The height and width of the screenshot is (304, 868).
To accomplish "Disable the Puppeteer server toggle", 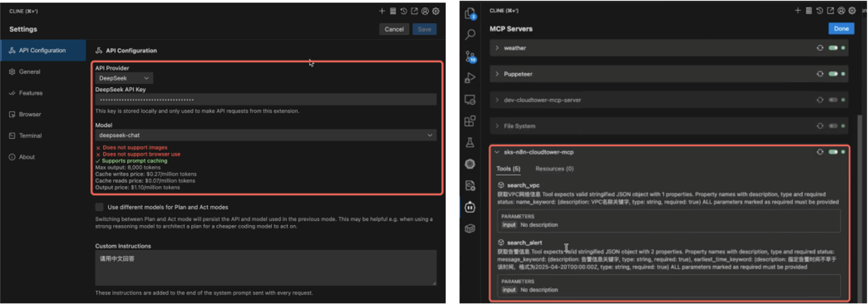I will click(833, 74).
